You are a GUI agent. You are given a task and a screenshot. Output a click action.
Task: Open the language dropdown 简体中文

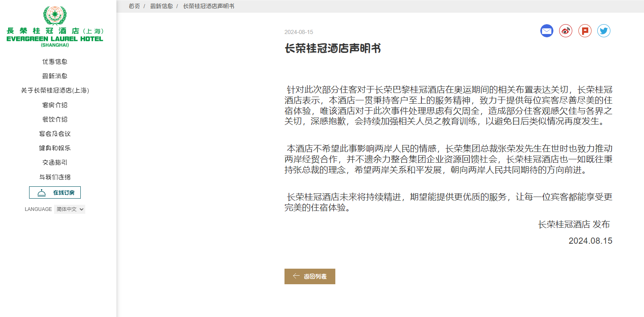tap(70, 209)
